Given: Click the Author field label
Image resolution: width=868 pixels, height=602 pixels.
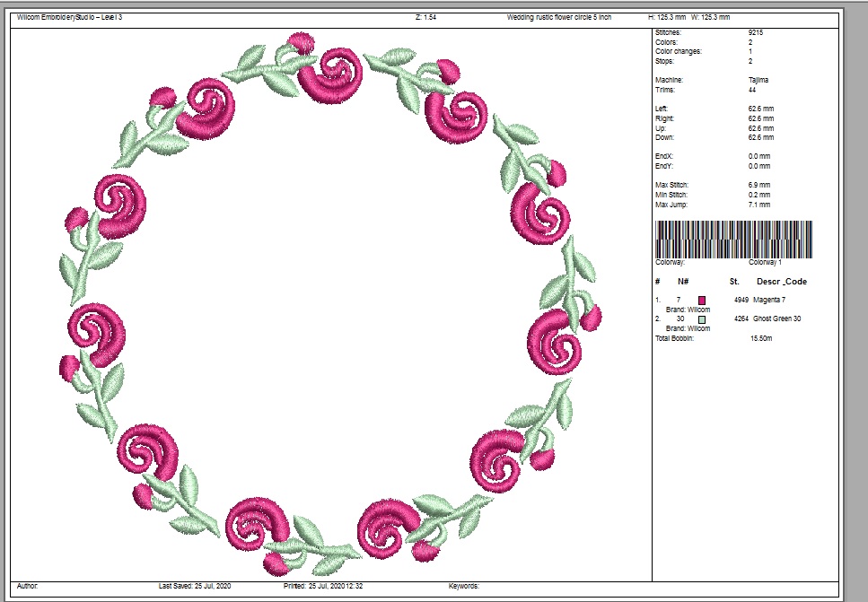Looking at the screenshot, I should [28, 586].
